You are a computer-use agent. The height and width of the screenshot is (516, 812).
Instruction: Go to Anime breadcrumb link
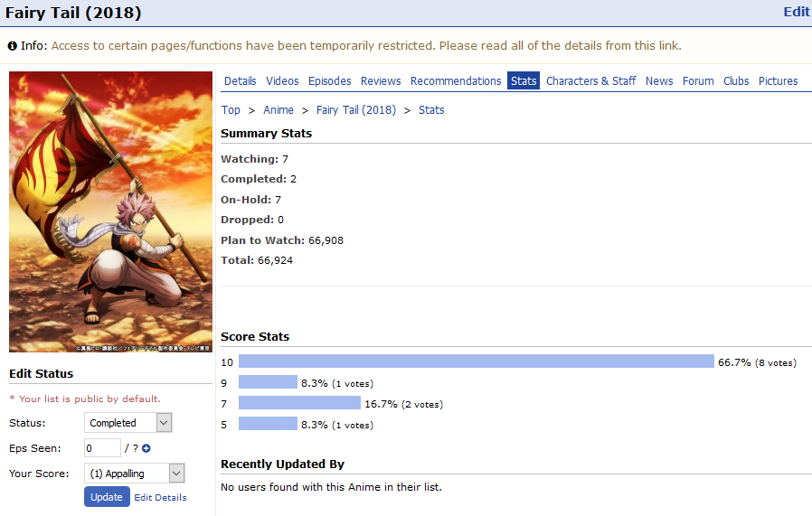point(279,110)
